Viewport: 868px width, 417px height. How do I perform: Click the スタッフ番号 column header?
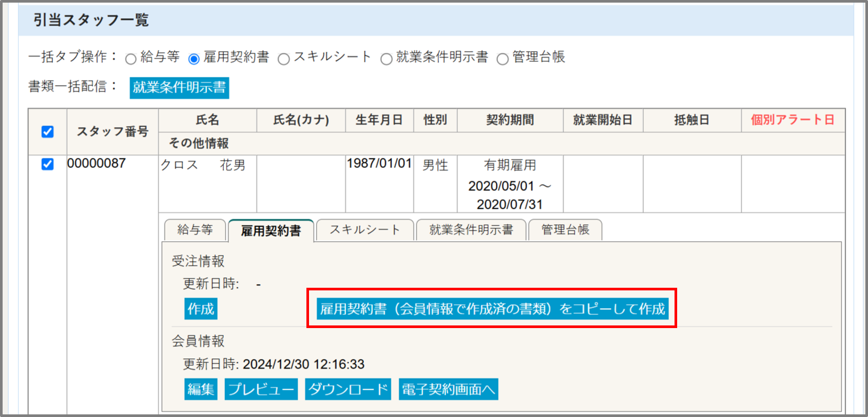pyautogui.click(x=112, y=131)
